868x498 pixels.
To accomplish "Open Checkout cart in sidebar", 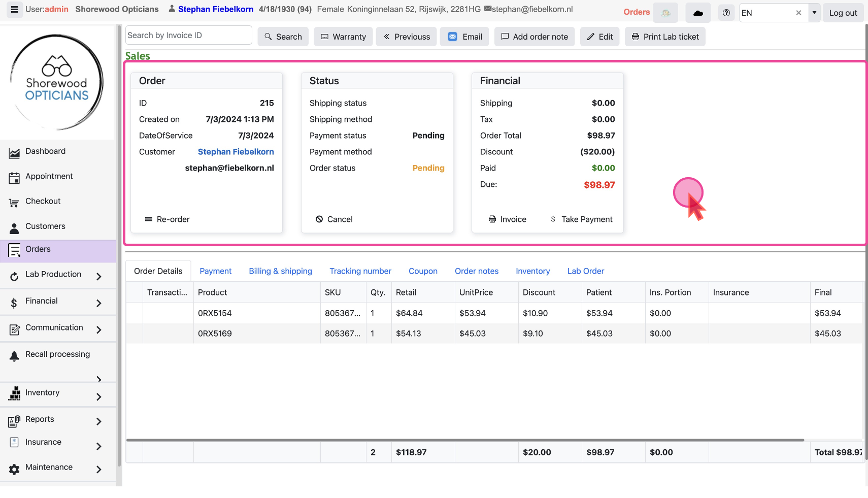I will pyautogui.click(x=43, y=201).
